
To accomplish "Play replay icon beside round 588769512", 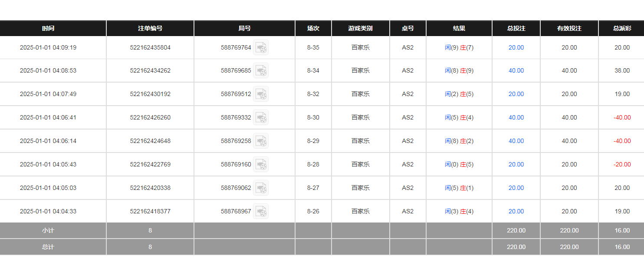I will tap(261, 94).
